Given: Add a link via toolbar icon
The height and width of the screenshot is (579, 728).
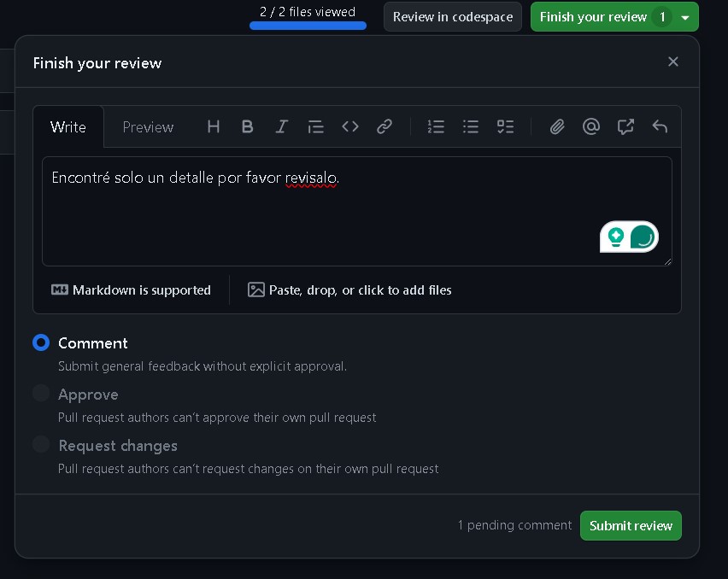Looking at the screenshot, I should [x=385, y=127].
